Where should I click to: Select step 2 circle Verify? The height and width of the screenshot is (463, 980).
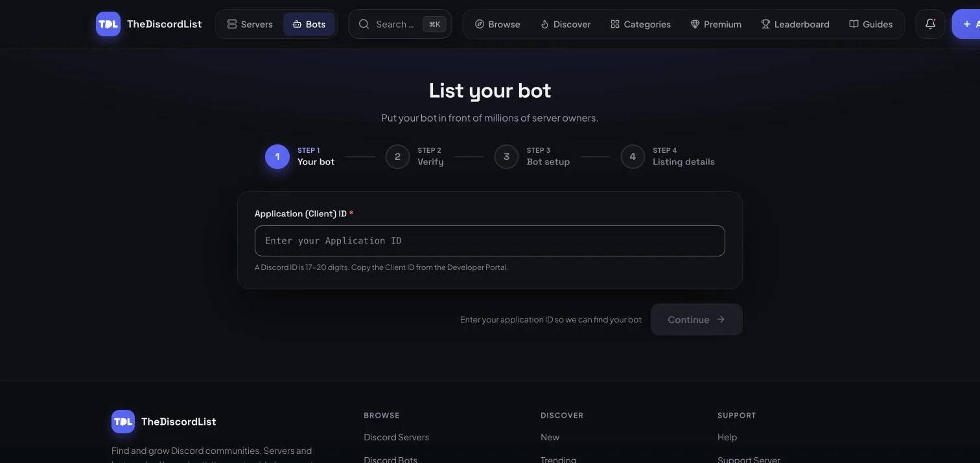tap(397, 157)
